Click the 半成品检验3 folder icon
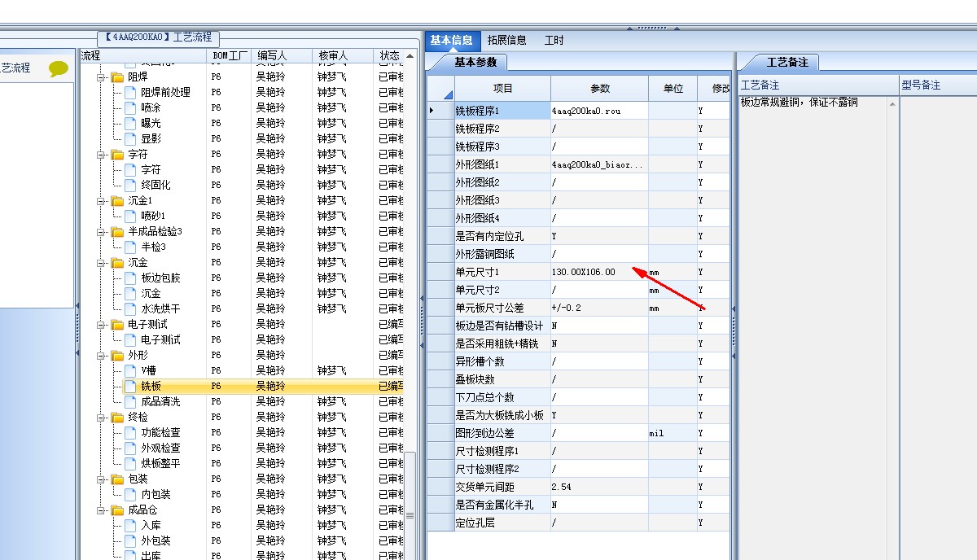Viewport: 977px width, 560px height. click(117, 232)
